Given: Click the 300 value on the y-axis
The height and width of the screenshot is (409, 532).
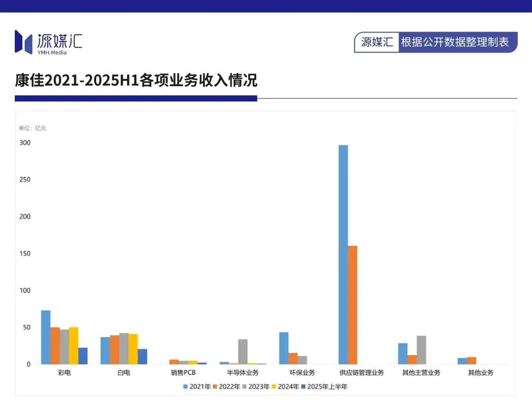Looking at the screenshot, I should click(25, 143).
